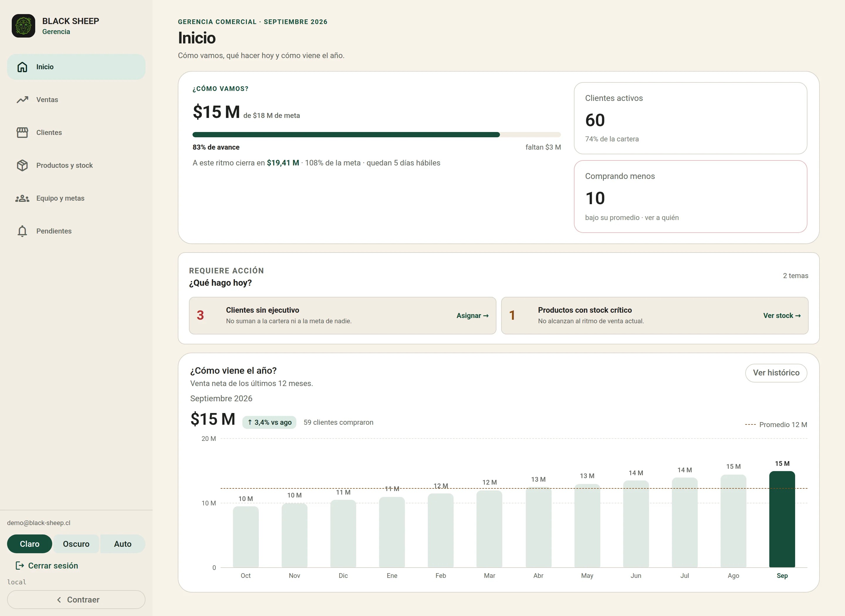This screenshot has width=845, height=616.
Task: Click the Ventas trend-line icon
Action: click(22, 99)
